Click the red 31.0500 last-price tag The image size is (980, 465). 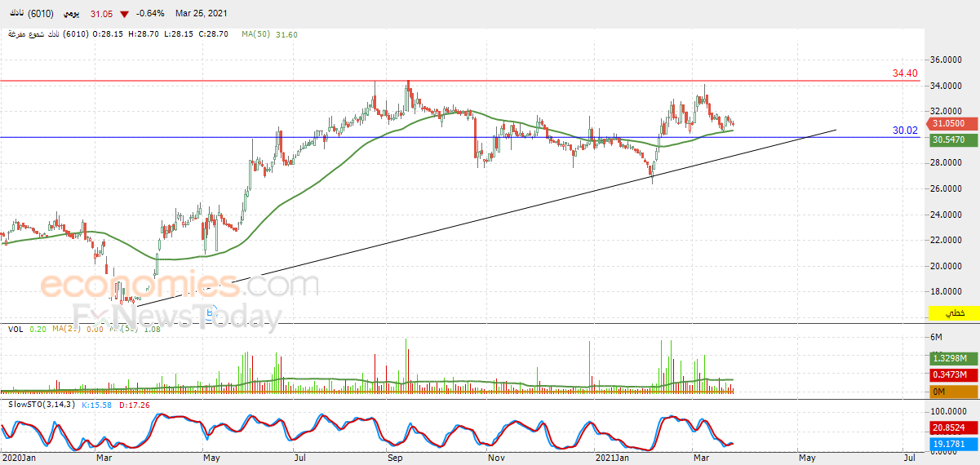tap(953, 123)
